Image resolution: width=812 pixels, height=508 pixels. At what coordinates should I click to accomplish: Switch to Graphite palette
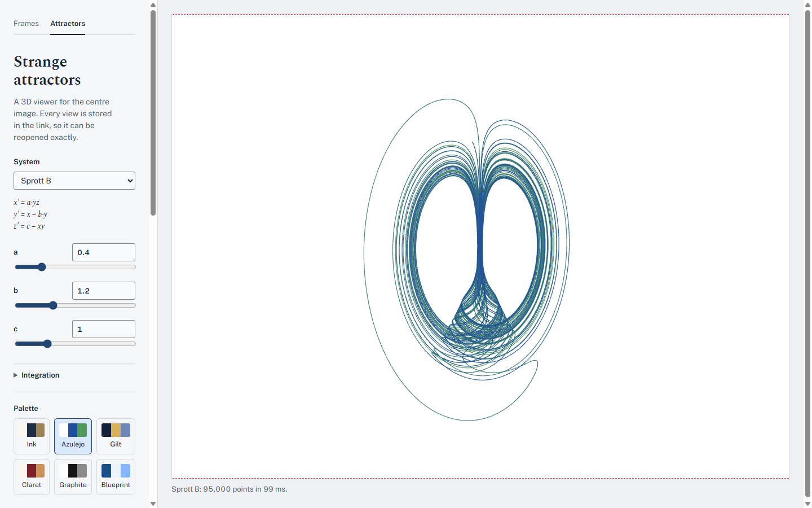coord(73,477)
